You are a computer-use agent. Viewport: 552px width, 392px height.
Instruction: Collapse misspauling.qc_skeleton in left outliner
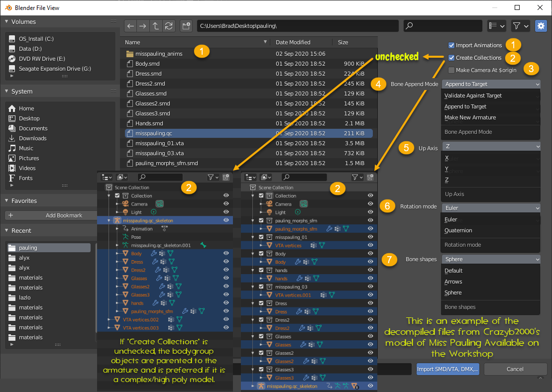109,221
